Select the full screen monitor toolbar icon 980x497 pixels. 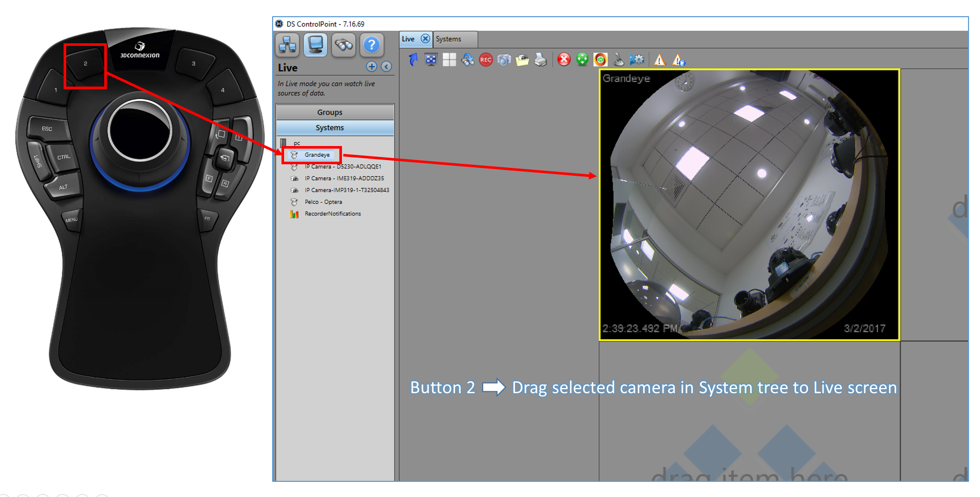click(x=431, y=60)
